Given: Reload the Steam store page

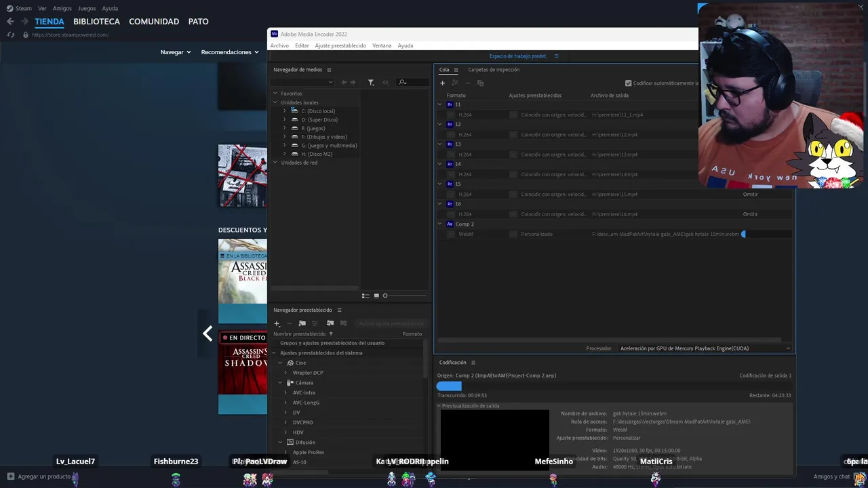Looking at the screenshot, I should [10, 35].
